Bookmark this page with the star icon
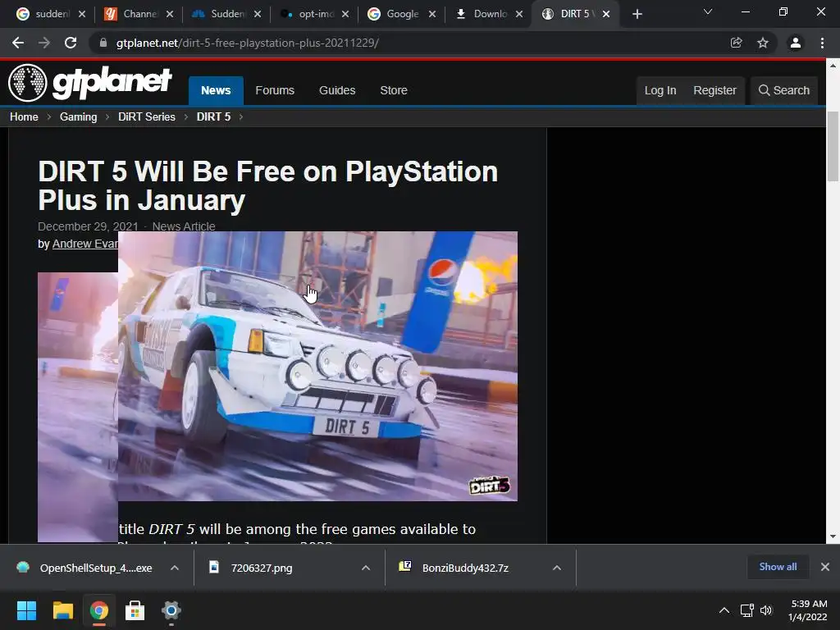 tap(763, 43)
